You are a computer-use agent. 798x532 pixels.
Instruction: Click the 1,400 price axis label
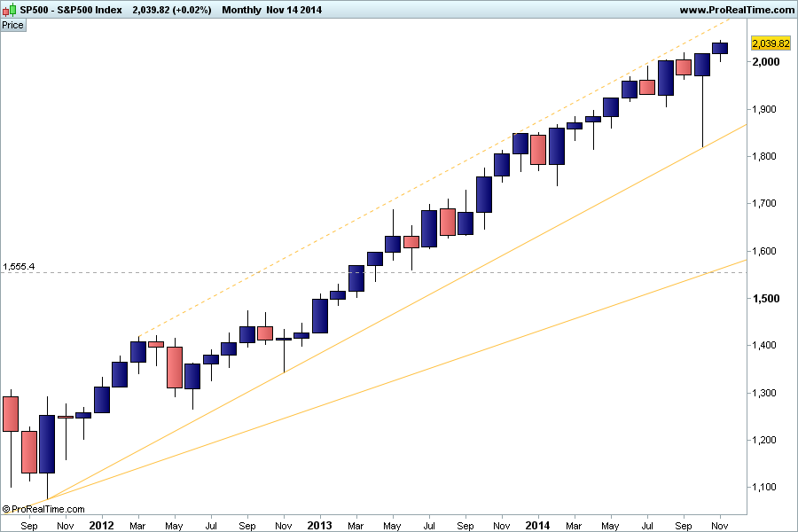[x=765, y=345]
